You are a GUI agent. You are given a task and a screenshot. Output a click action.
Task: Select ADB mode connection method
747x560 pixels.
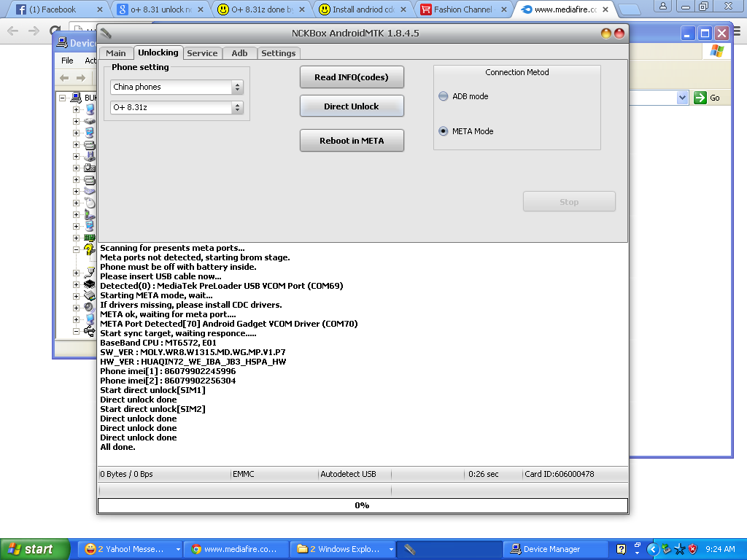tap(444, 96)
